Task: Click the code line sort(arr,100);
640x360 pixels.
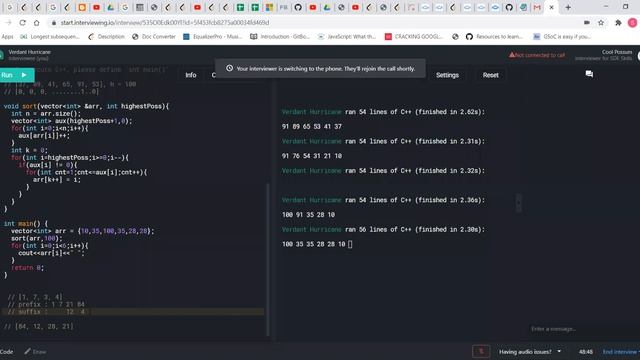Action: tap(37, 238)
